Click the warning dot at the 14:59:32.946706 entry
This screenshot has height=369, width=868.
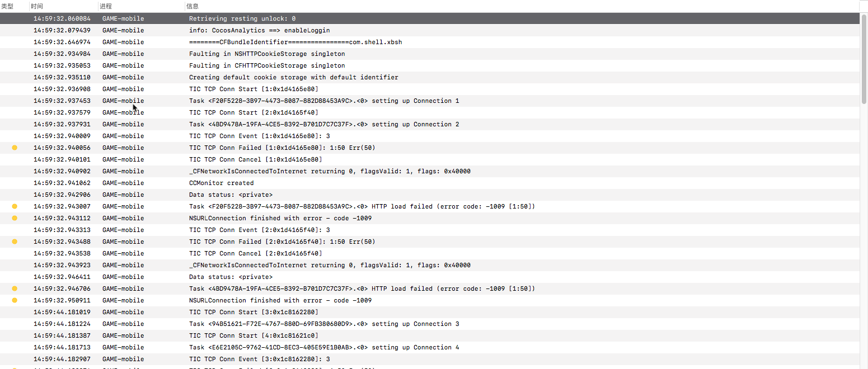coord(15,288)
